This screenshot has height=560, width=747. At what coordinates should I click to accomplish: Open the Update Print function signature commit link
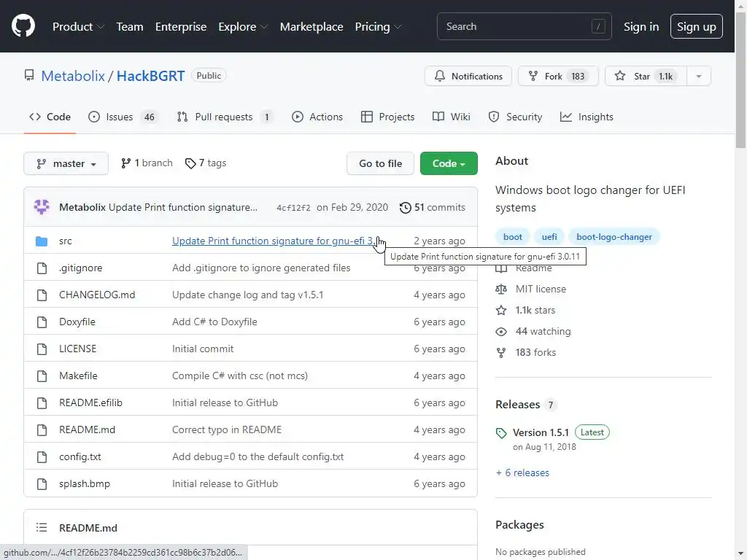click(275, 241)
